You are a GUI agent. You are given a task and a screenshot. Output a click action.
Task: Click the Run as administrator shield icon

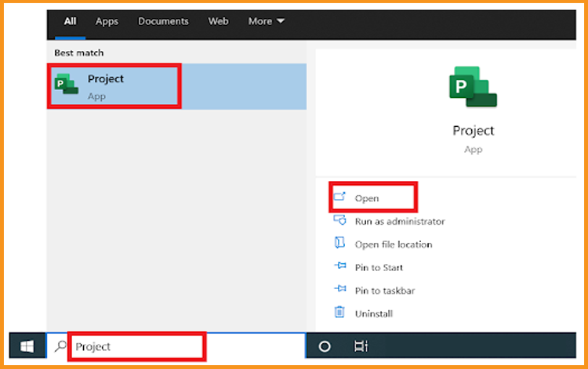click(339, 220)
